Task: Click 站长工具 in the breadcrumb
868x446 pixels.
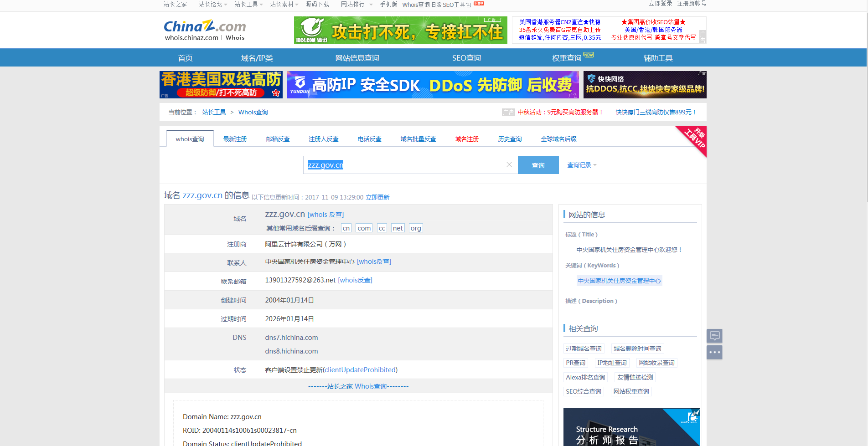Action: (214, 112)
